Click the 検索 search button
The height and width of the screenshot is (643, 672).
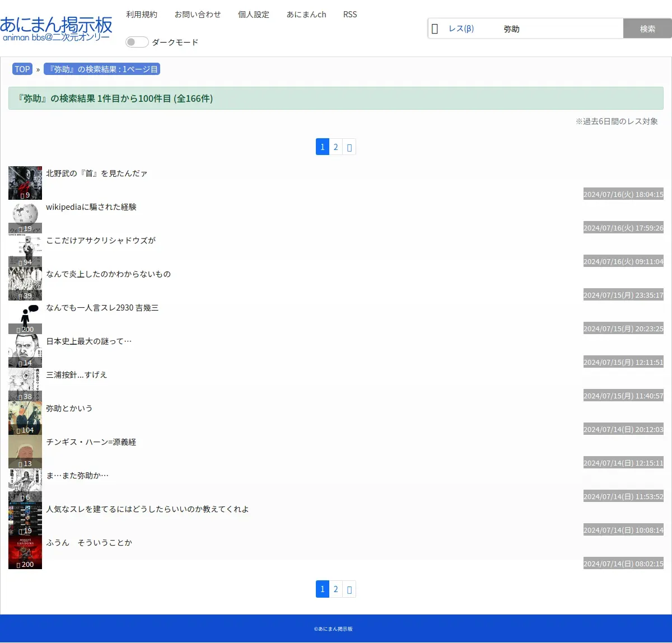(x=647, y=29)
